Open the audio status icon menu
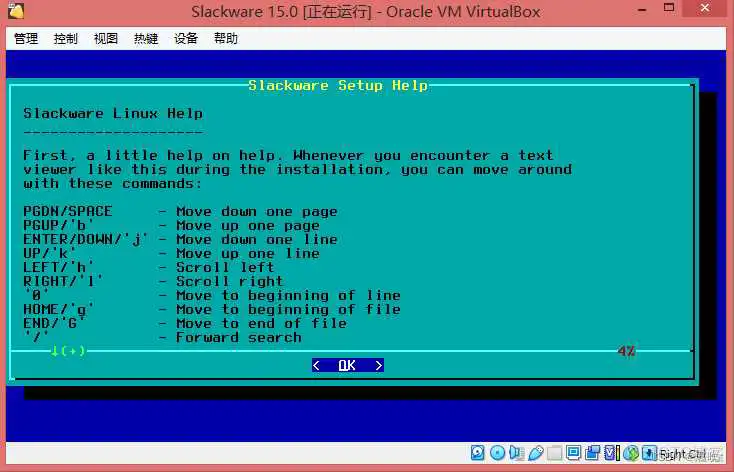734x472 pixels. [516, 453]
